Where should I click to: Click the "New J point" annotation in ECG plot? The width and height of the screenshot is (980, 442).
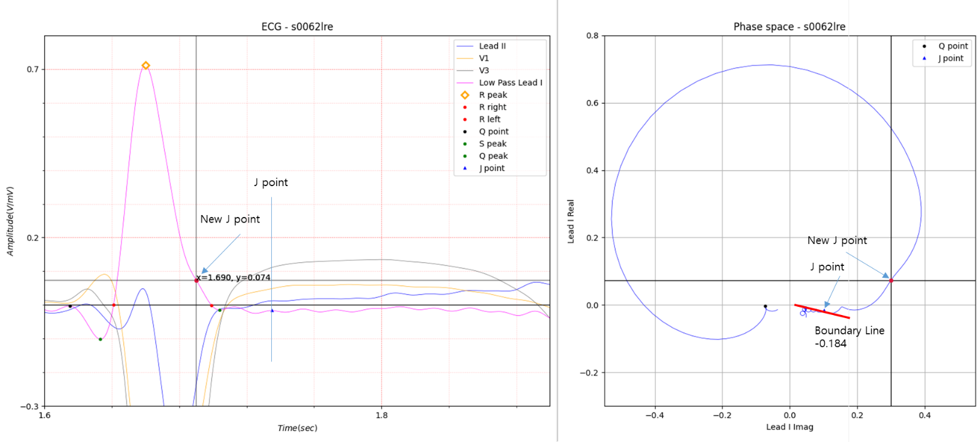tap(230, 219)
